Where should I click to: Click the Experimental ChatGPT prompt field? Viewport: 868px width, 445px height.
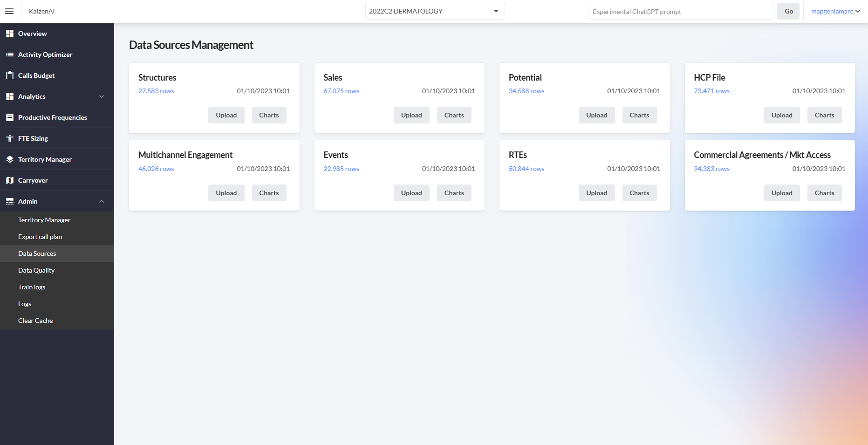(x=681, y=11)
